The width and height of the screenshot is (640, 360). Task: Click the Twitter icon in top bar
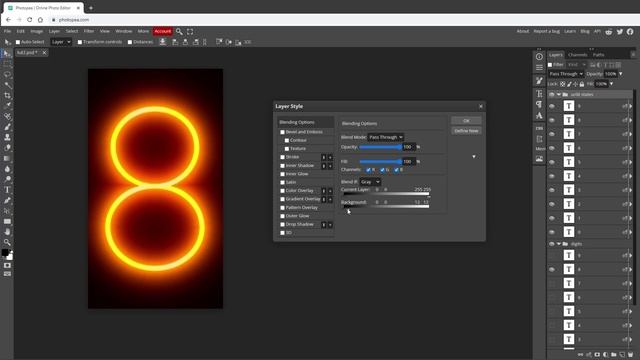click(x=620, y=31)
